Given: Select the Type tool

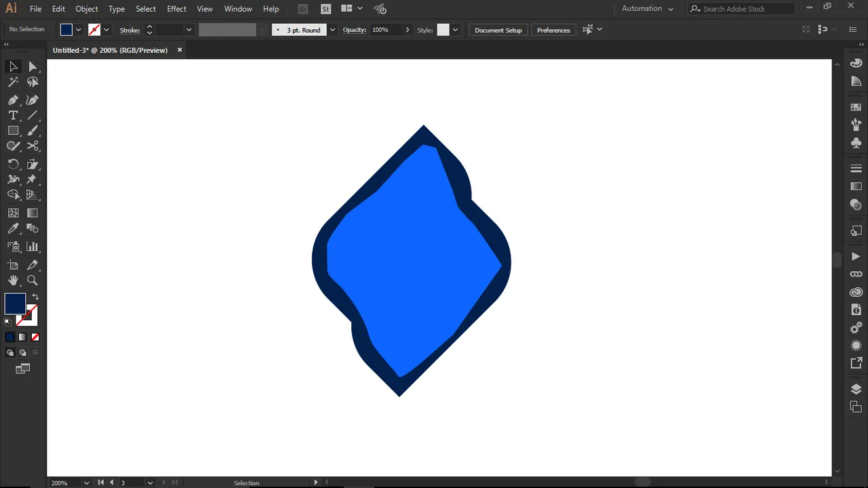Looking at the screenshot, I should [13, 115].
